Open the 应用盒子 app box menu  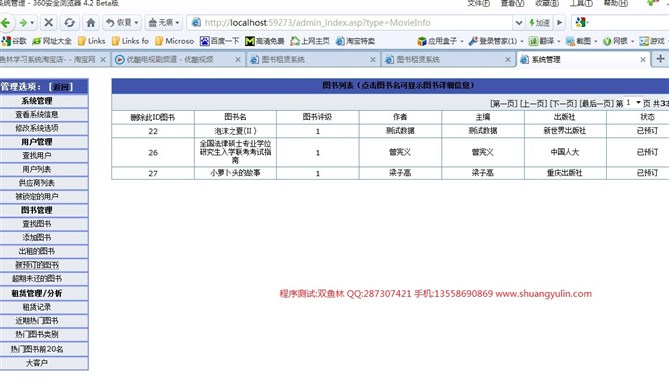coord(440,41)
